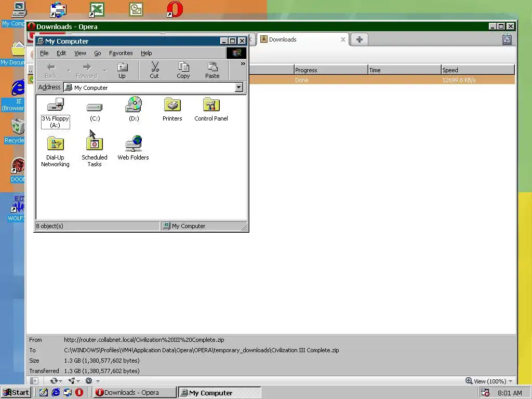Click the Back toolbar button
This screenshot has width=532, height=399.
coord(51,71)
